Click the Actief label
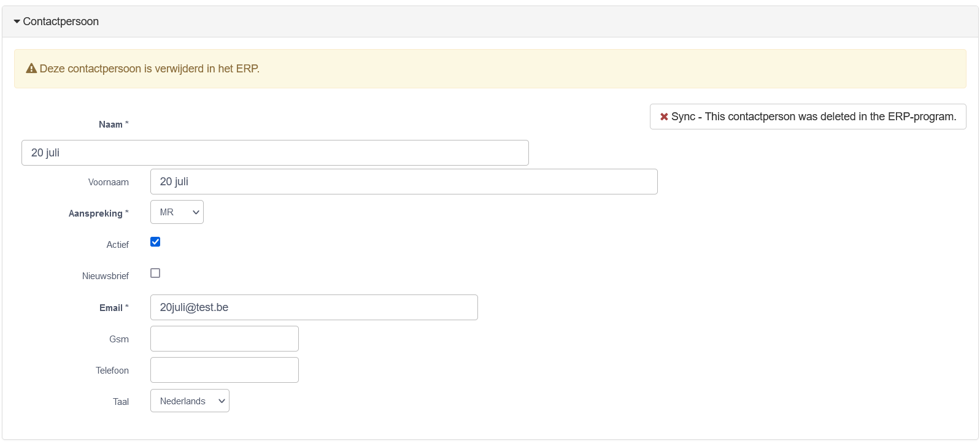 pos(117,245)
